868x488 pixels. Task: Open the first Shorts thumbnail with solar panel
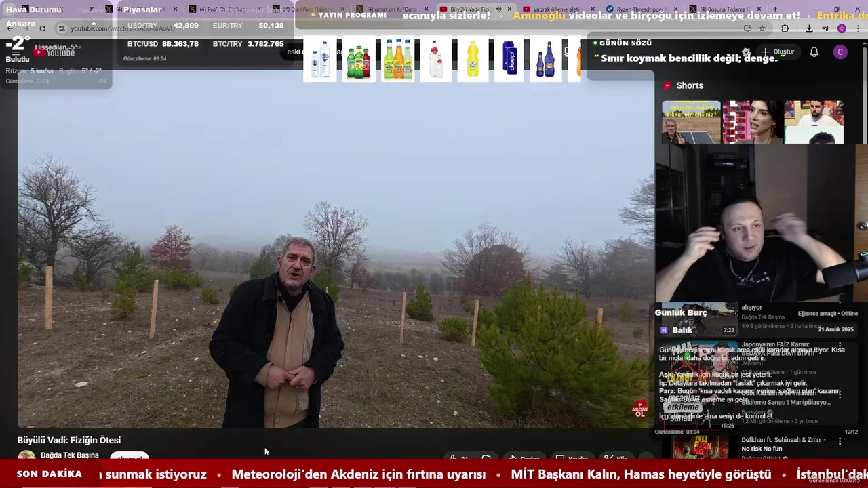691,122
